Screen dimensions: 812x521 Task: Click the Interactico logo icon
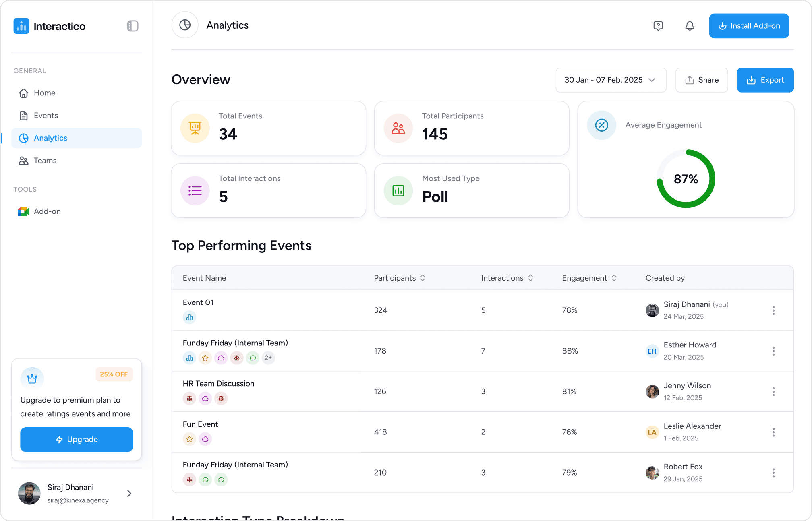[x=21, y=26]
